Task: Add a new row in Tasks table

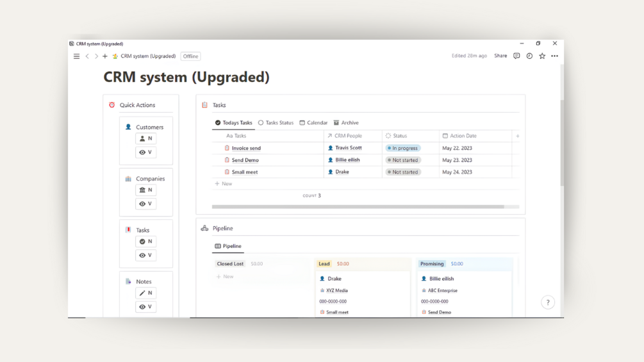Action: [x=224, y=184]
